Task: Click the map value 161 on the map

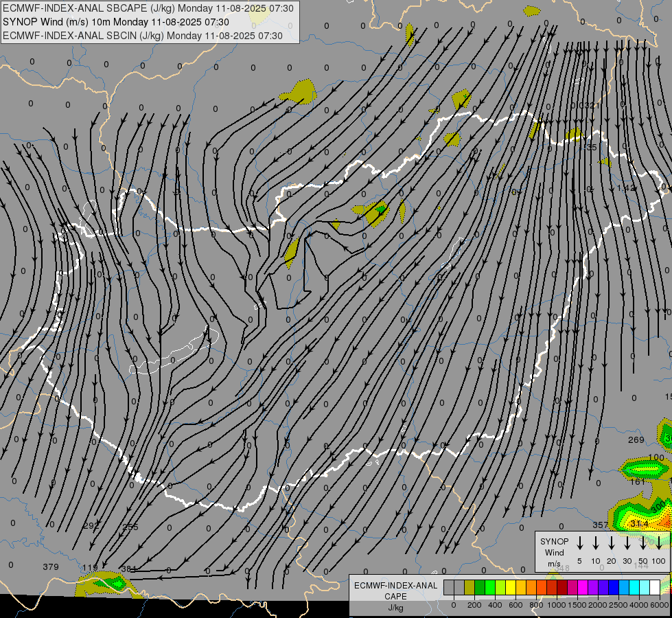Action: 638,481
